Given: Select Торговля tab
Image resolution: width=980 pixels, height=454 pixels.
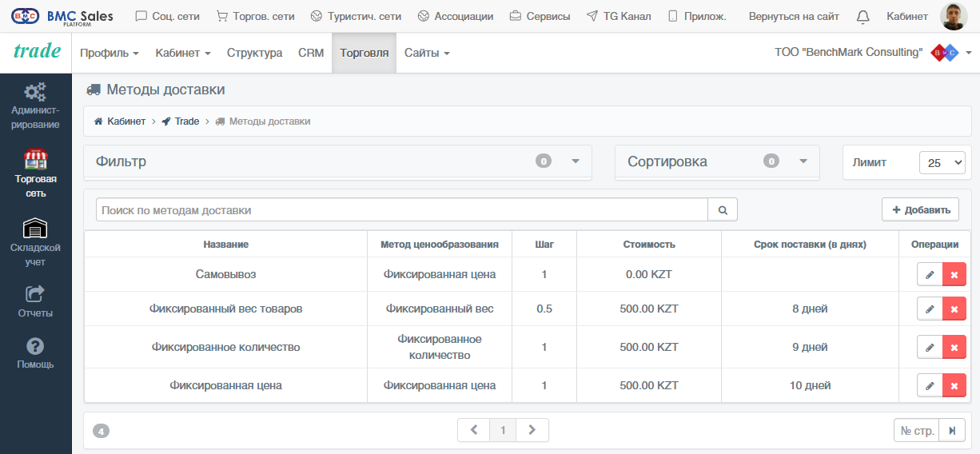Looking at the screenshot, I should click(x=365, y=53).
